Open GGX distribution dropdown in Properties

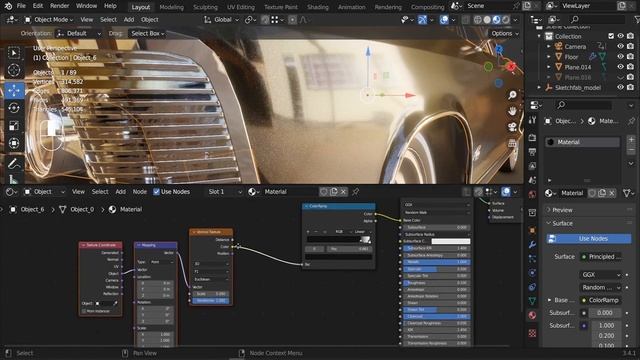coord(600,275)
